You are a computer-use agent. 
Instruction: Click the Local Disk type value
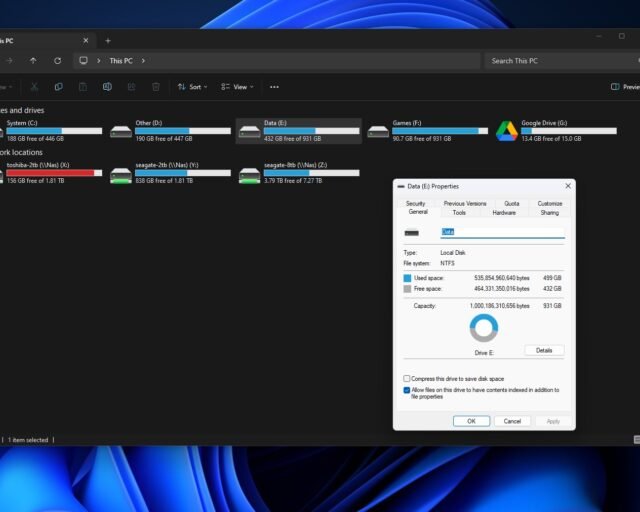[x=453, y=253]
